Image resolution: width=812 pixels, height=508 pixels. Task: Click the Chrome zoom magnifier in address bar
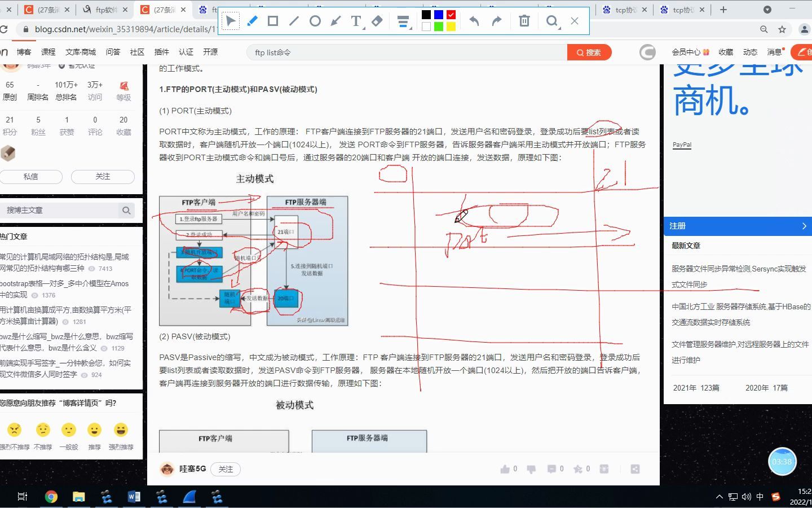pos(764,29)
